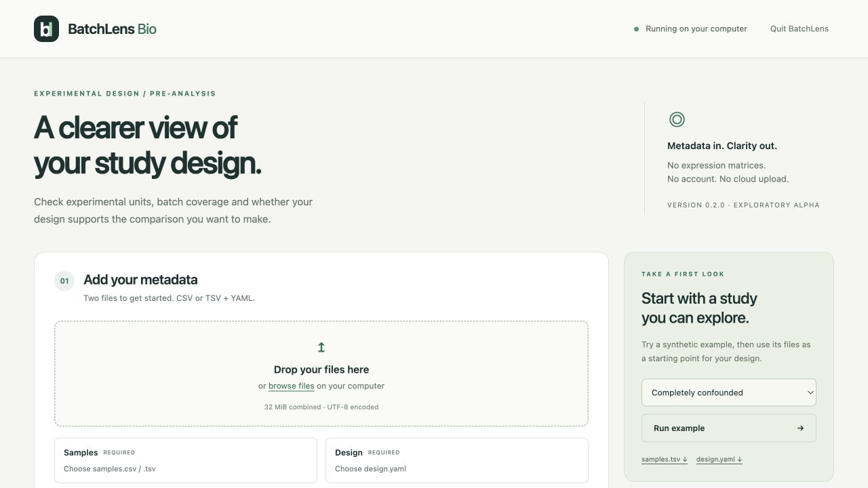Click the 32 MiB combined UTF-8 note
This screenshot has width=868, height=488.
pyautogui.click(x=321, y=407)
